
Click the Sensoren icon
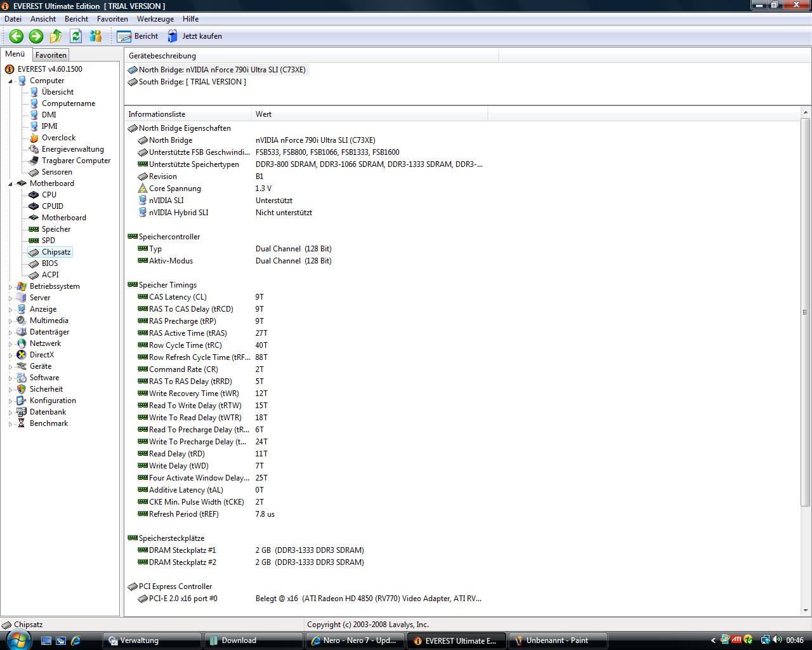(x=34, y=172)
